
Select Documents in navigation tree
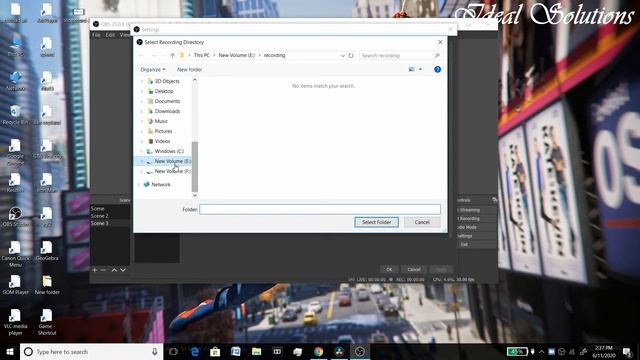coord(167,101)
